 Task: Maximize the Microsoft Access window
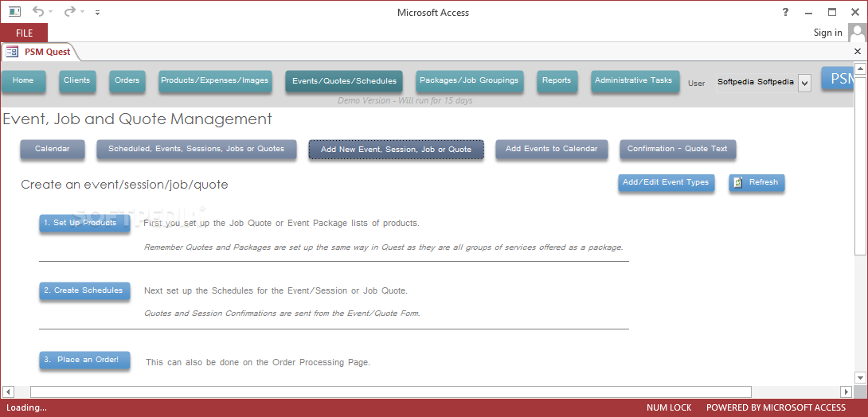pos(832,12)
